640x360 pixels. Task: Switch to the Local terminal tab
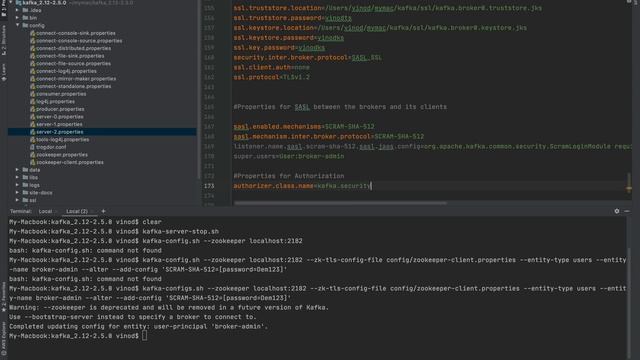point(45,211)
